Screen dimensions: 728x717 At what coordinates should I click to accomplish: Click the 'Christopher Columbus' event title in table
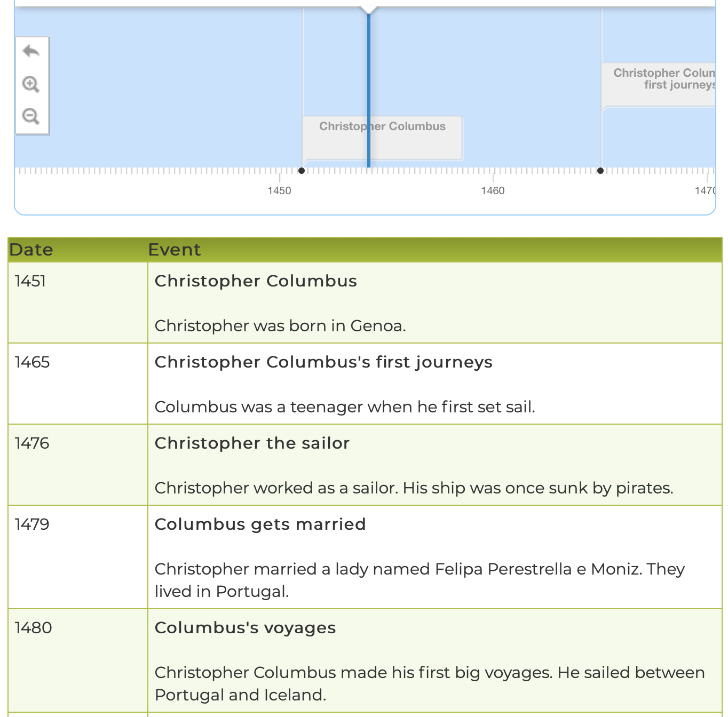256,281
